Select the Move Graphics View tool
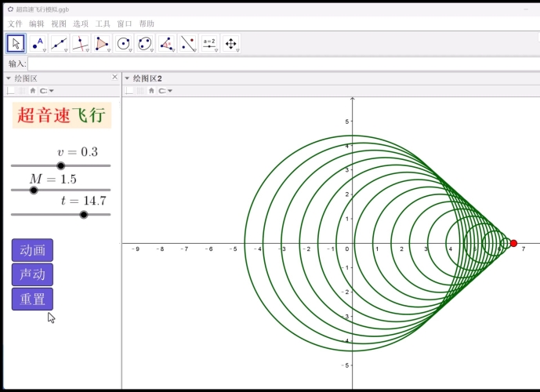 231,44
